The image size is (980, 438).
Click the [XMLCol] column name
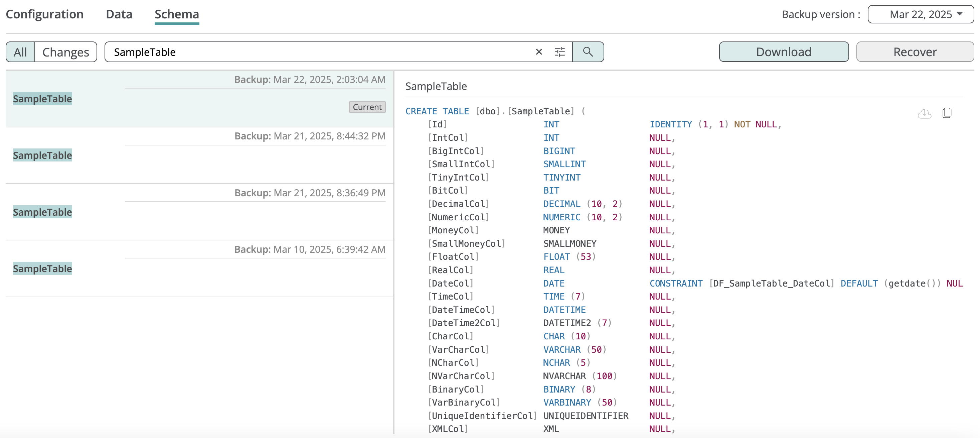[x=448, y=429]
